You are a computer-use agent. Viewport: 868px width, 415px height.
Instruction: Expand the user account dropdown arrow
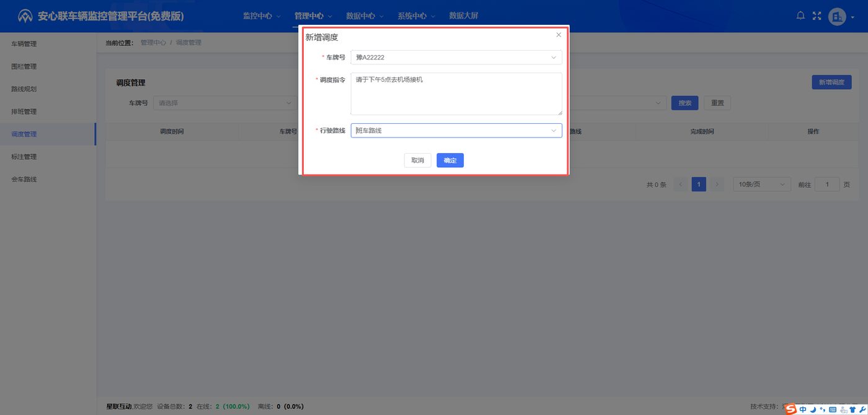(852, 17)
